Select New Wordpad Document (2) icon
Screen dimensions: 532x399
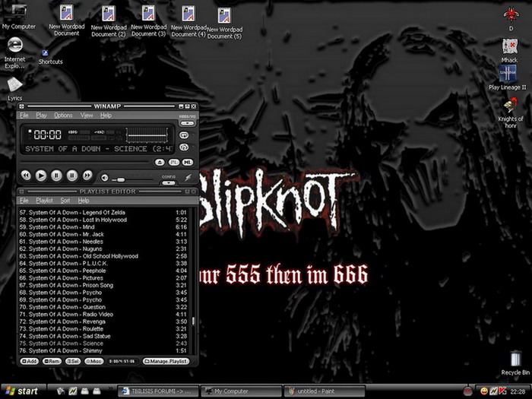[109, 21]
